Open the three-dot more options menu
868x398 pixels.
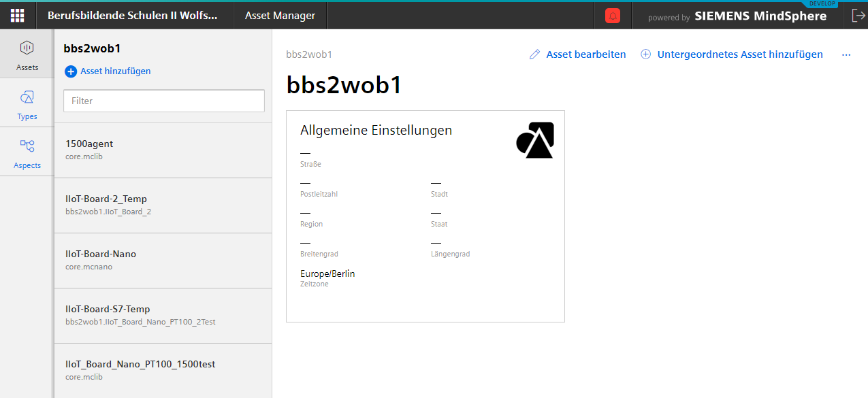pyautogui.click(x=846, y=54)
